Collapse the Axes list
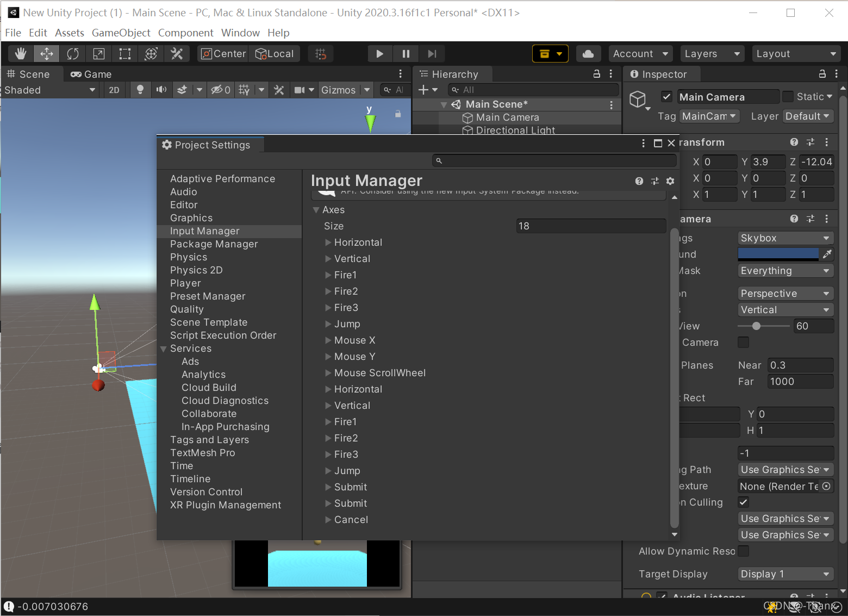This screenshot has height=616, width=848. click(x=316, y=210)
